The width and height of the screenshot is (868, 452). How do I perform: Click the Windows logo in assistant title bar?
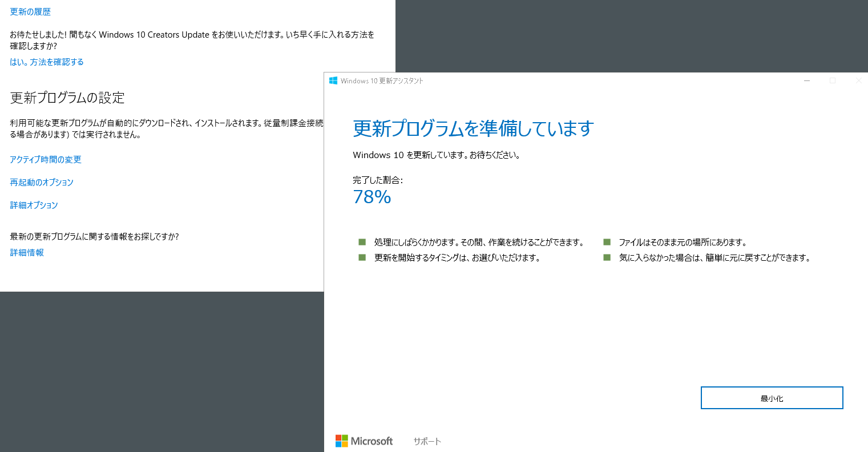coord(333,81)
